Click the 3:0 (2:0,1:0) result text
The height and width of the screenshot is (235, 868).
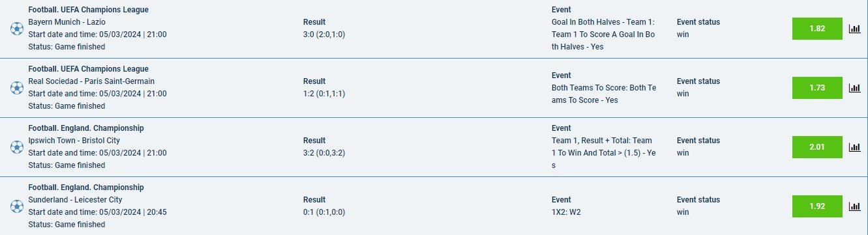(x=324, y=35)
